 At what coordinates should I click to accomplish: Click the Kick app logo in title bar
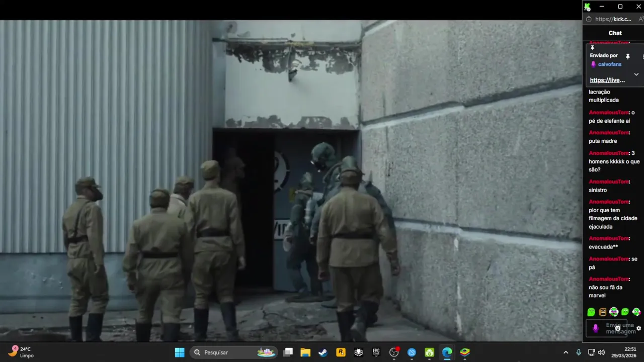pos(587,7)
